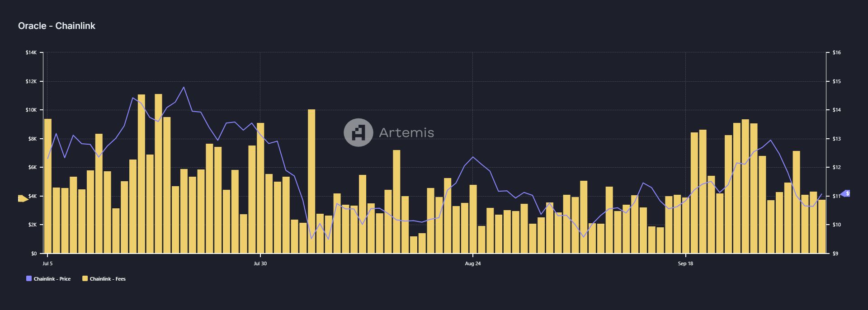Click the fees bar above Sep 18
The width and height of the screenshot is (868, 310).
(686, 225)
